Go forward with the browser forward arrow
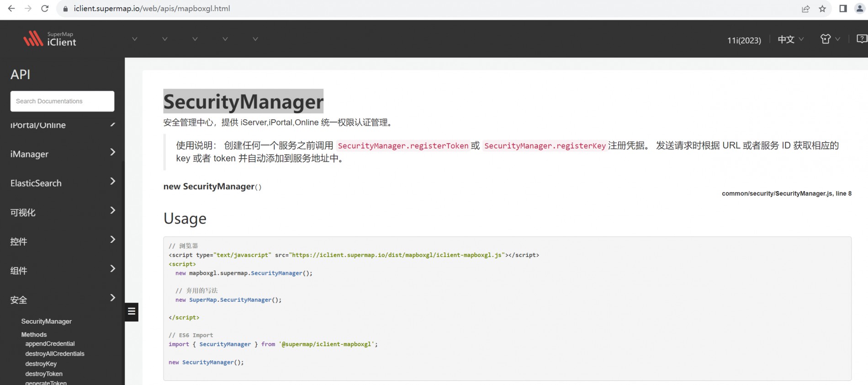The image size is (868, 385). 28,8
